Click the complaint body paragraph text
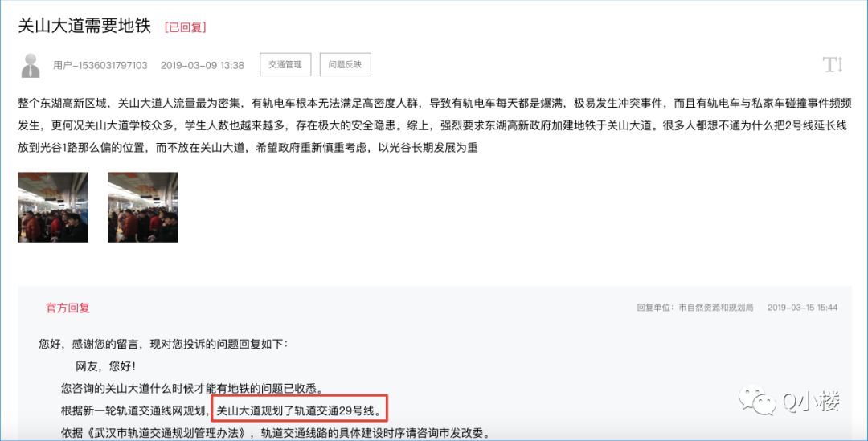 (435, 125)
